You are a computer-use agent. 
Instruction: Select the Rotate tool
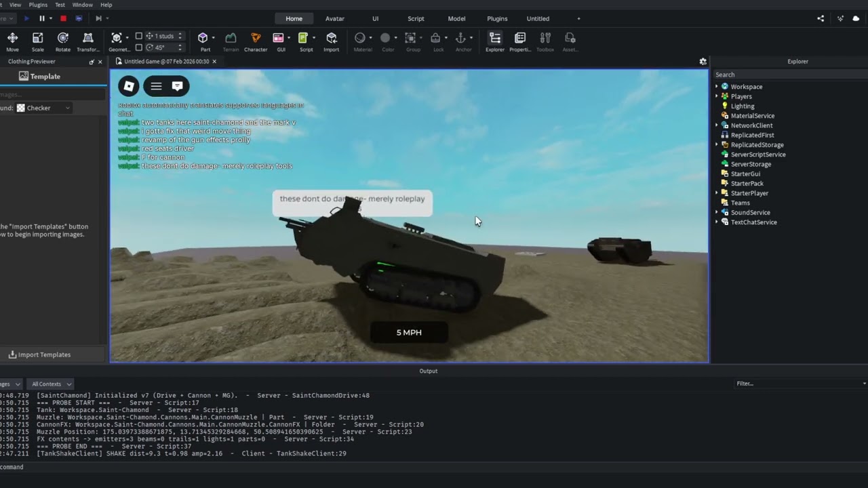62,41
